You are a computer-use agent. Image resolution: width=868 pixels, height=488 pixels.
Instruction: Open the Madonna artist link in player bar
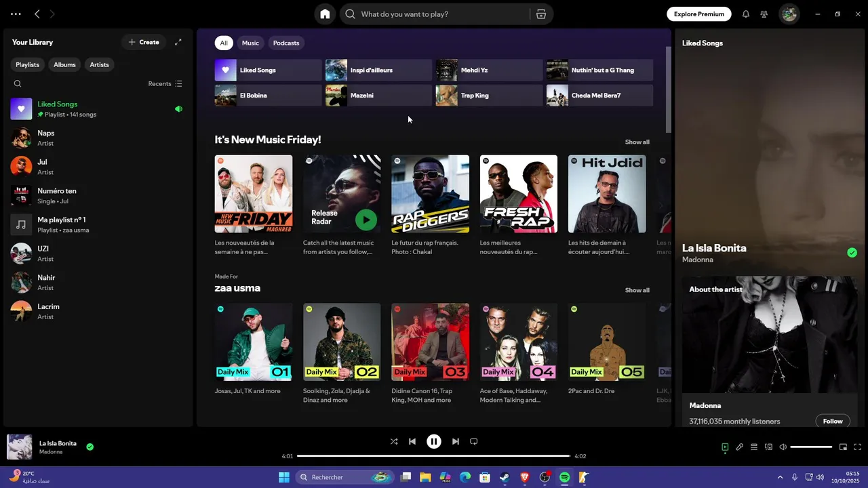51,452
